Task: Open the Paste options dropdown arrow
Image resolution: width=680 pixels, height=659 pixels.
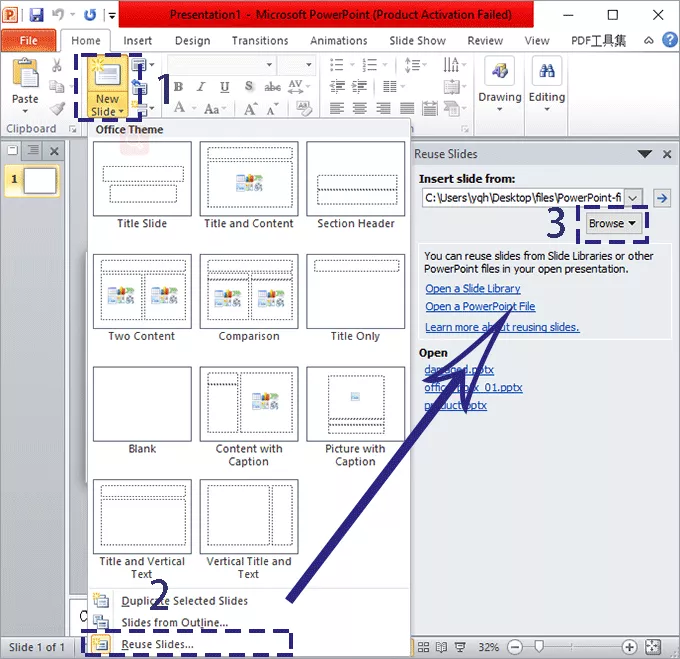Action: click(x=25, y=111)
